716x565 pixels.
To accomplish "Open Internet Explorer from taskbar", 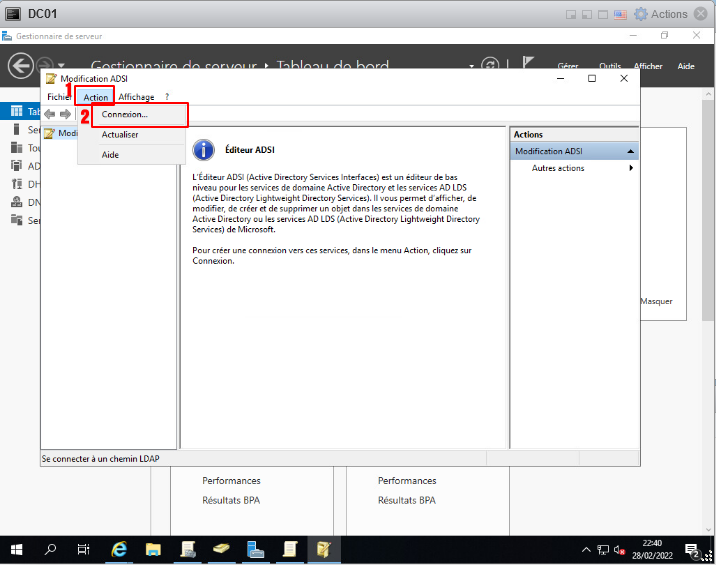I will (119, 549).
